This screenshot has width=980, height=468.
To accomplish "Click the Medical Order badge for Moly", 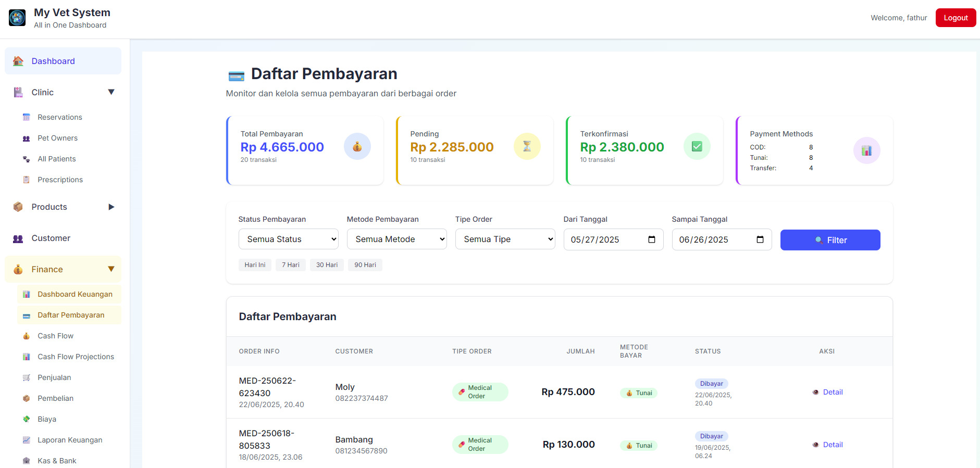I will [x=480, y=392].
